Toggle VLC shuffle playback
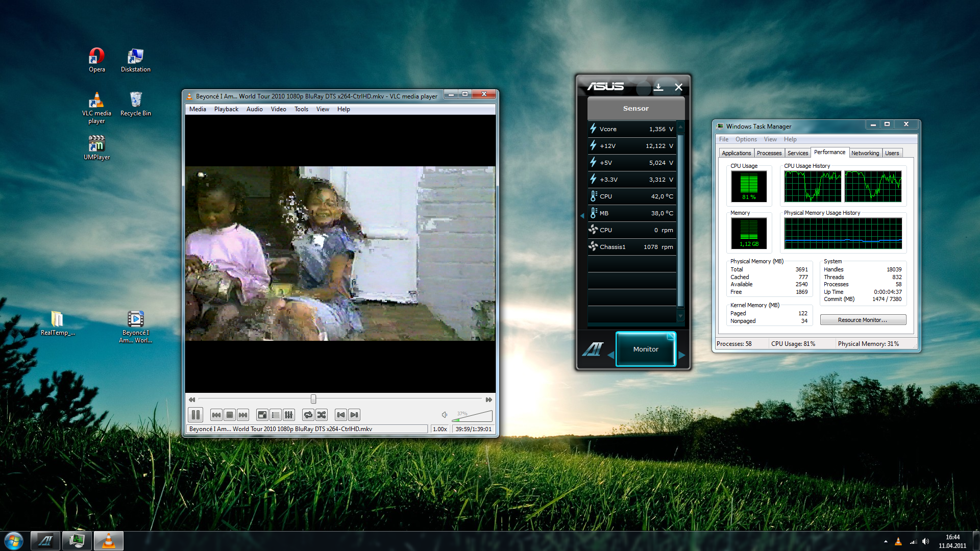This screenshot has width=980, height=551. tap(322, 415)
